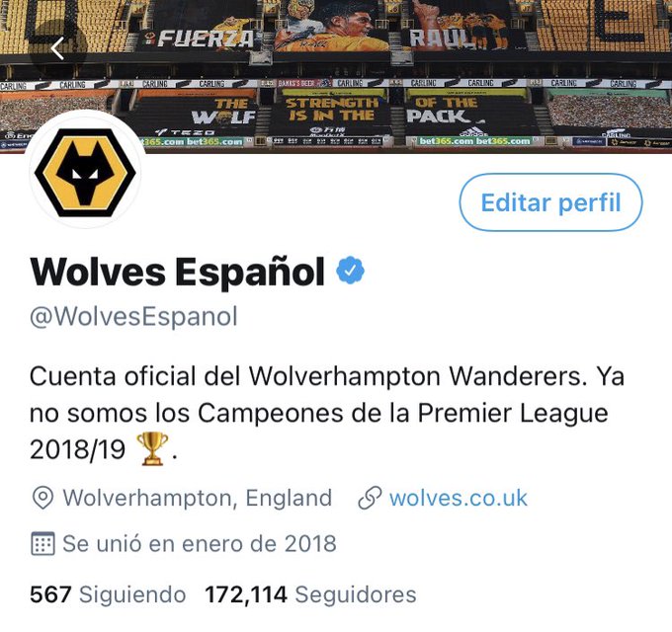Viewport: 672px width, 632px height.
Task: Open the Wolves crest profile picture
Action: [x=85, y=172]
